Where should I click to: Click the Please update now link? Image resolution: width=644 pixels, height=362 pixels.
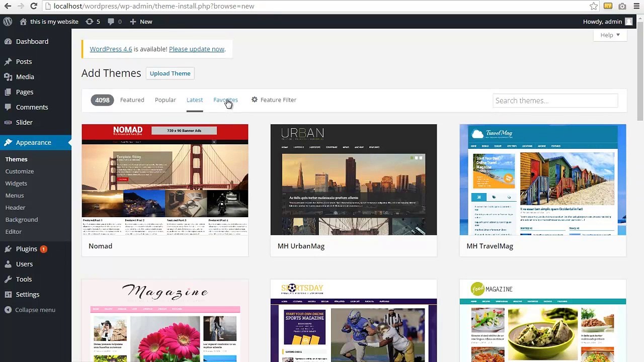pos(197,49)
